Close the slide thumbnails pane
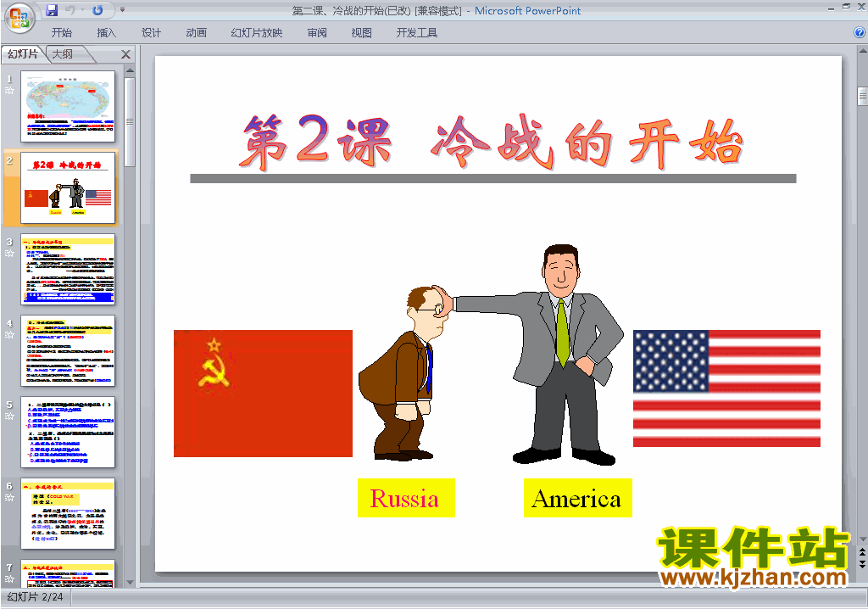 pyautogui.click(x=125, y=54)
